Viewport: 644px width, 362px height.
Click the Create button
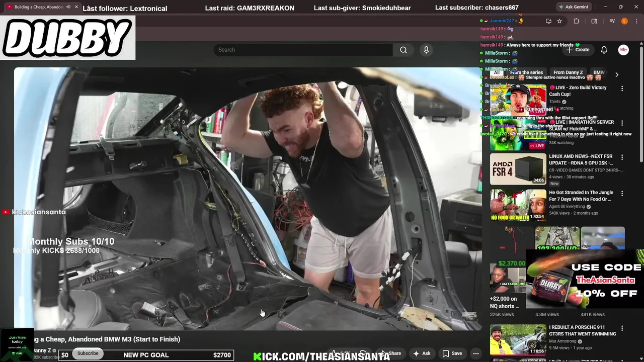click(578, 50)
